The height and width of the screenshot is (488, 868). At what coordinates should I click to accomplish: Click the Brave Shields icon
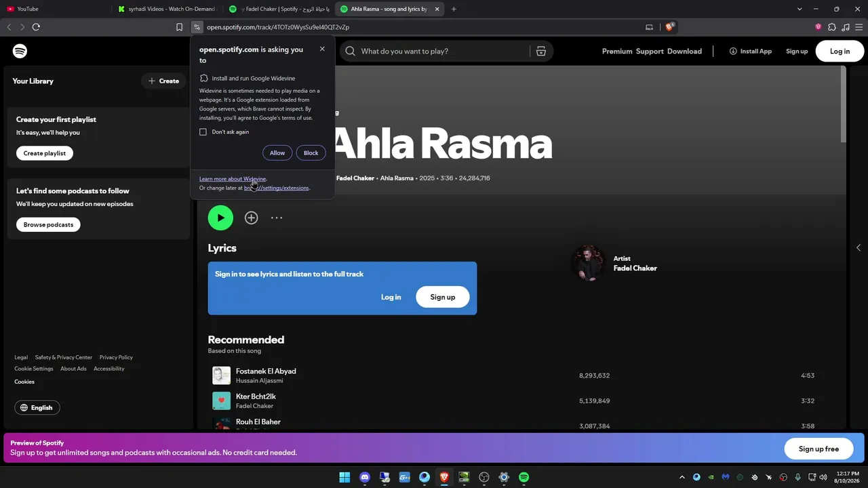[x=669, y=27]
